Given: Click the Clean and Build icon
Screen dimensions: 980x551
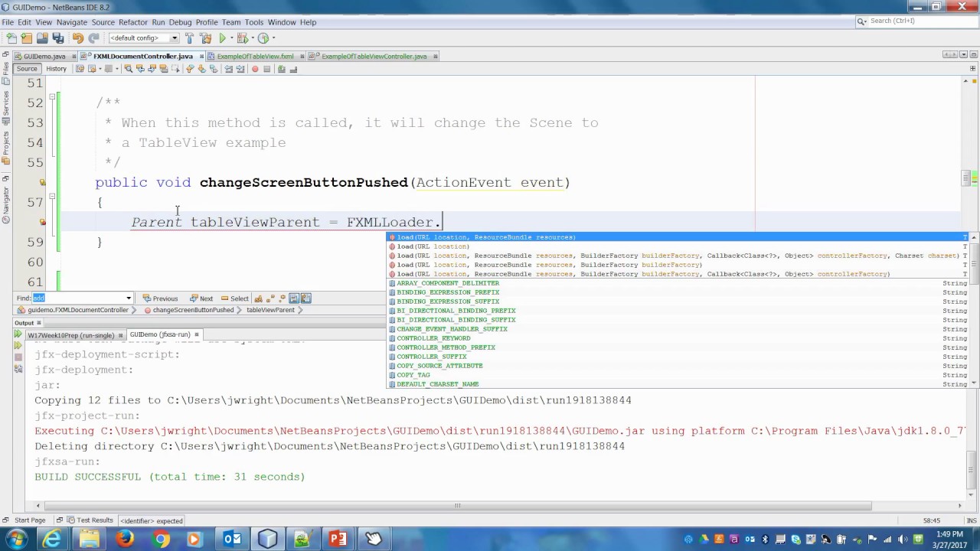Looking at the screenshot, I should point(206,38).
